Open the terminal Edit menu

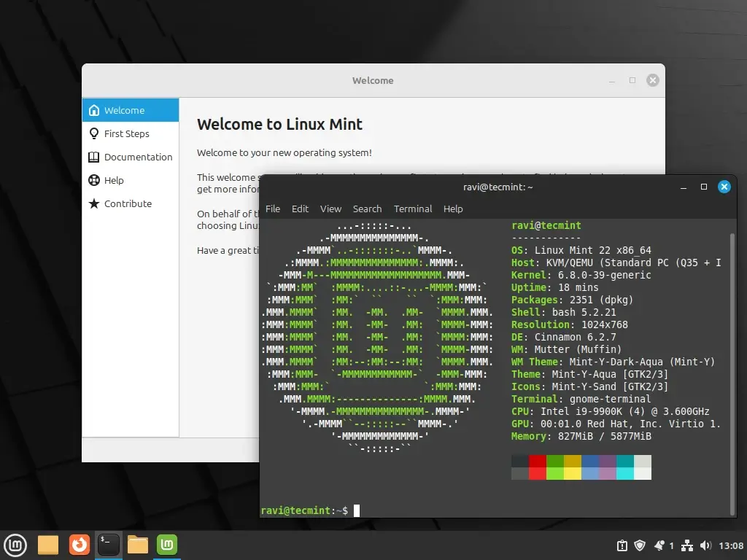click(x=300, y=209)
